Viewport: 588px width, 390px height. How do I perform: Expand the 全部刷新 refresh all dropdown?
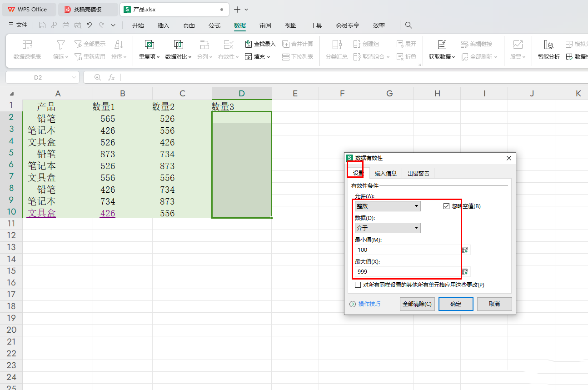(x=495, y=57)
